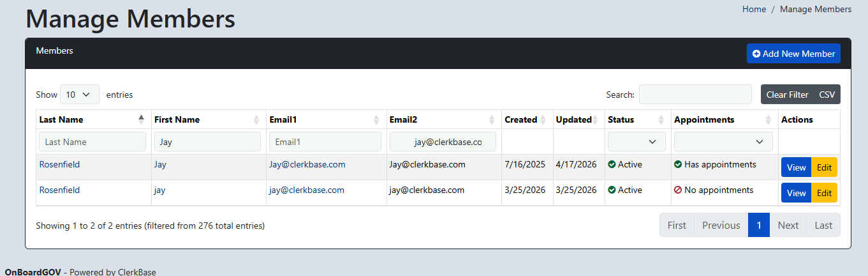Sort by Status column arrows
This screenshot has height=276, width=868.
[x=661, y=119]
